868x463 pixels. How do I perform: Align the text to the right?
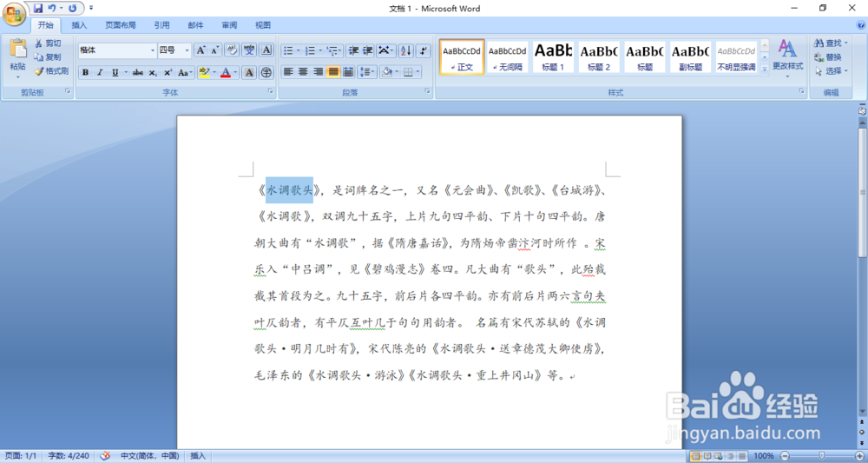click(319, 71)
